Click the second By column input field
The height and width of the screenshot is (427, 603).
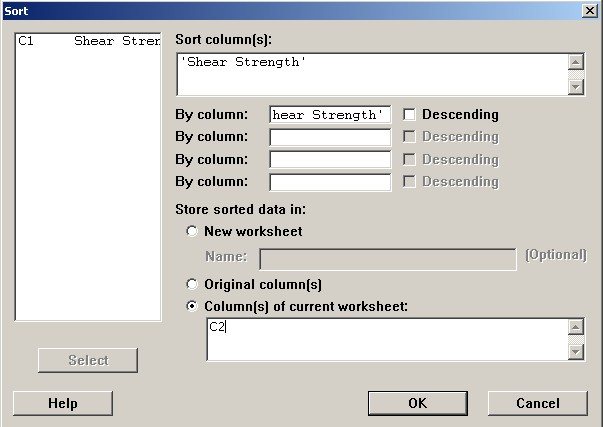point(330,137)
